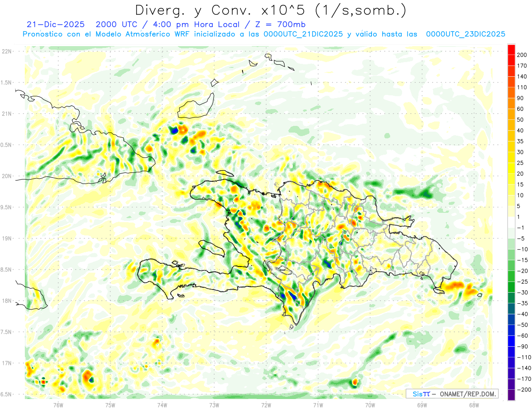
Task: Click the '73W' longitude axis label
Action: click(x=214, y=404)
